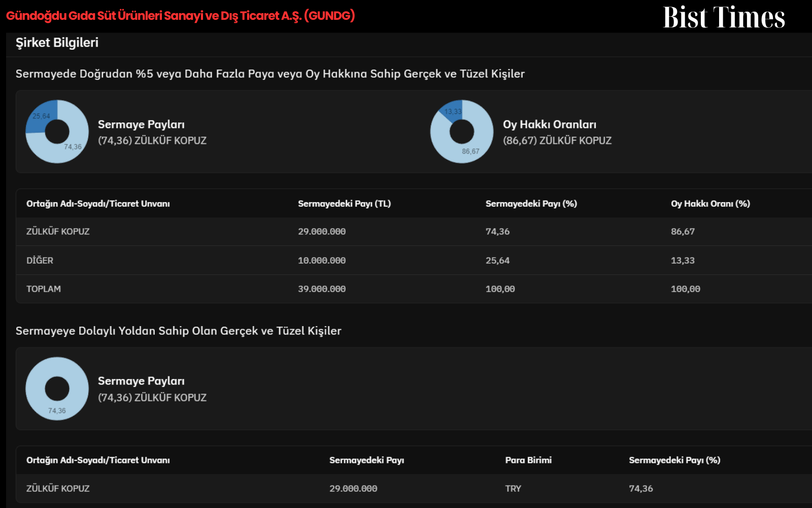Click the Sermayeye Dolaylı Yoldan Sahip Olan heading
Screen dimensions: 812x508
point(179,331)
